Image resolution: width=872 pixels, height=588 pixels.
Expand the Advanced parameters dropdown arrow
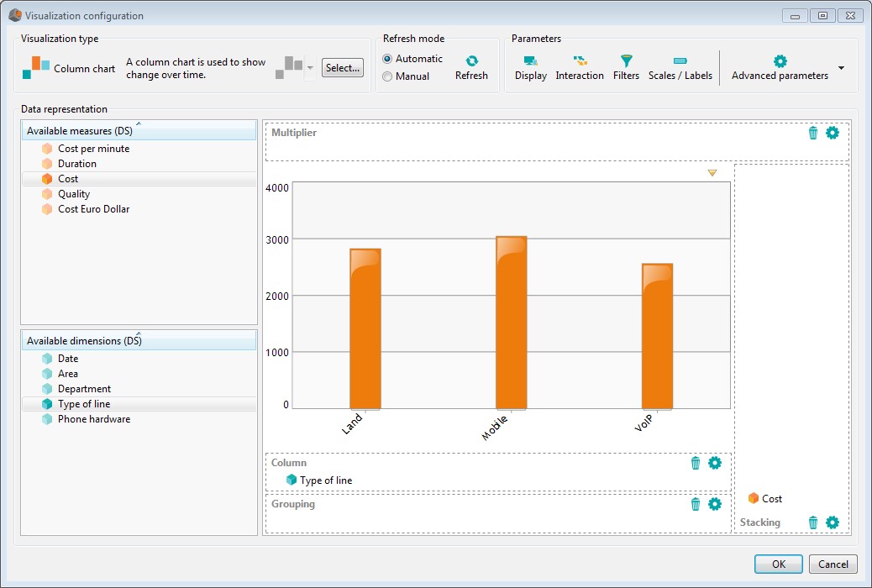coord(841,68)
